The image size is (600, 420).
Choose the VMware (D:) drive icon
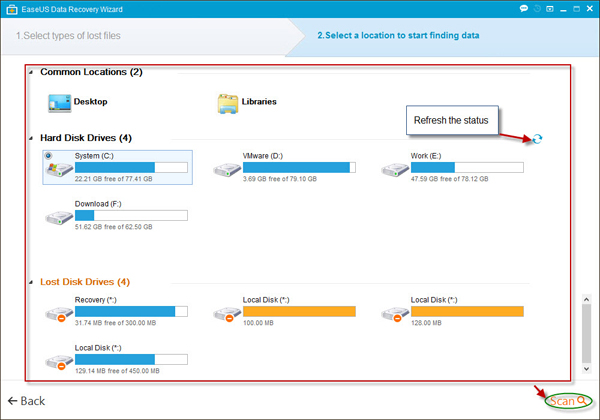[227, 168]
